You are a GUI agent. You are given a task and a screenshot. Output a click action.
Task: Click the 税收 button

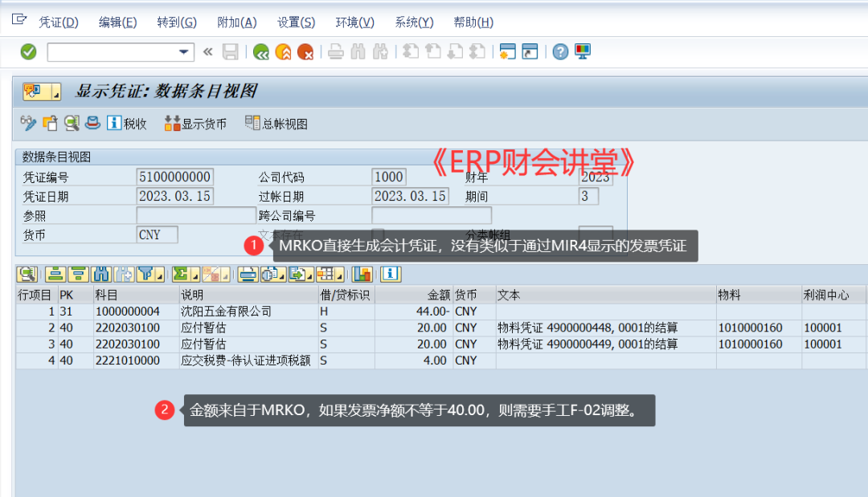[x=127, y=124]
